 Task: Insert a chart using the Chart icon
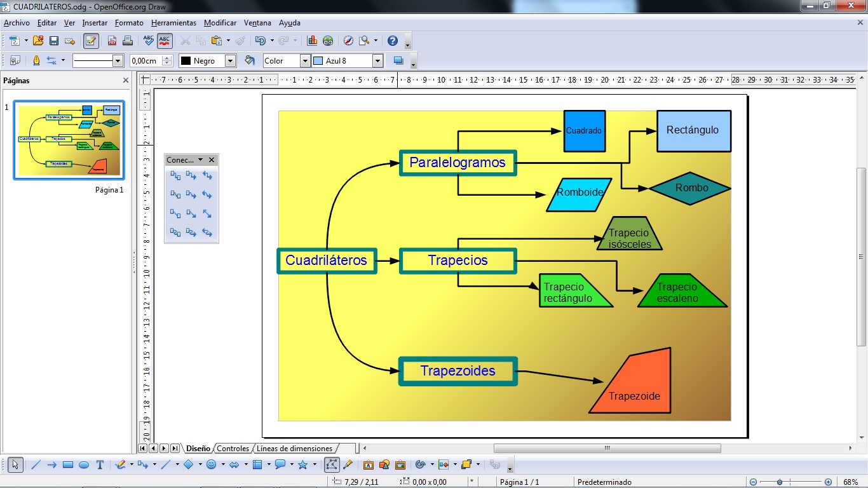[x=312, y=41]
